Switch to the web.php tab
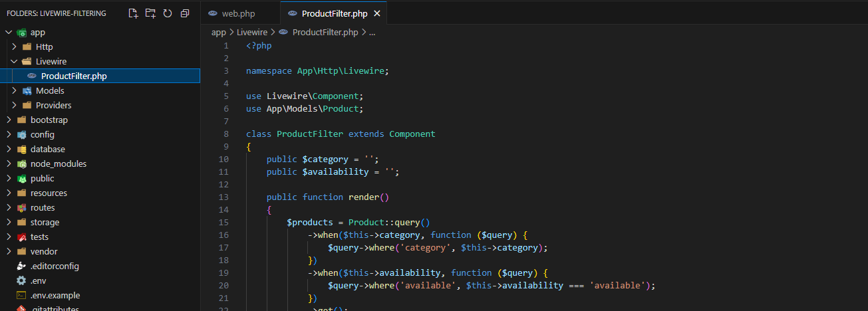 click(x=238, y=14)
